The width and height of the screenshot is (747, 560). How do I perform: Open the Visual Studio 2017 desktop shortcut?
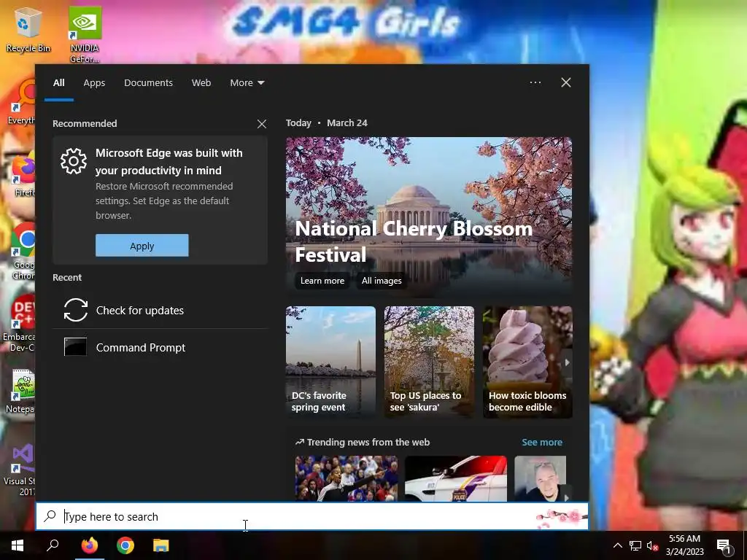21,470
